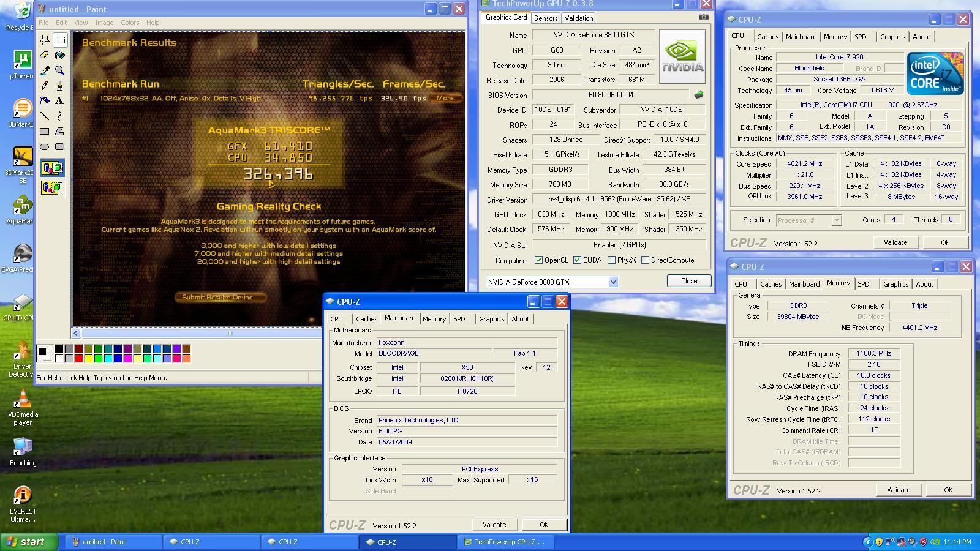Select the Rectangle shape tool
Screen dimensions: 980x551
pyautogui.click(x=45, y=131)
